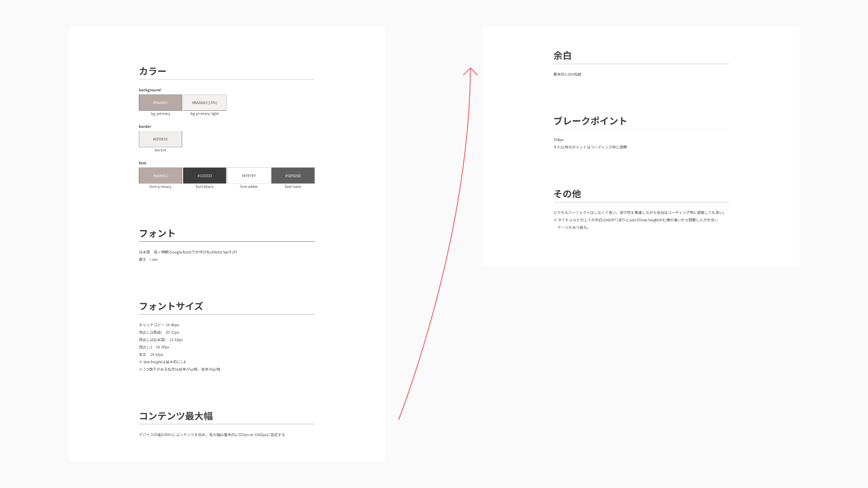Click the 'border' caption under #EEEEEE swatch
Image resolution: width=868 pixels, height=488 pixels.
(x=160, y=150)
